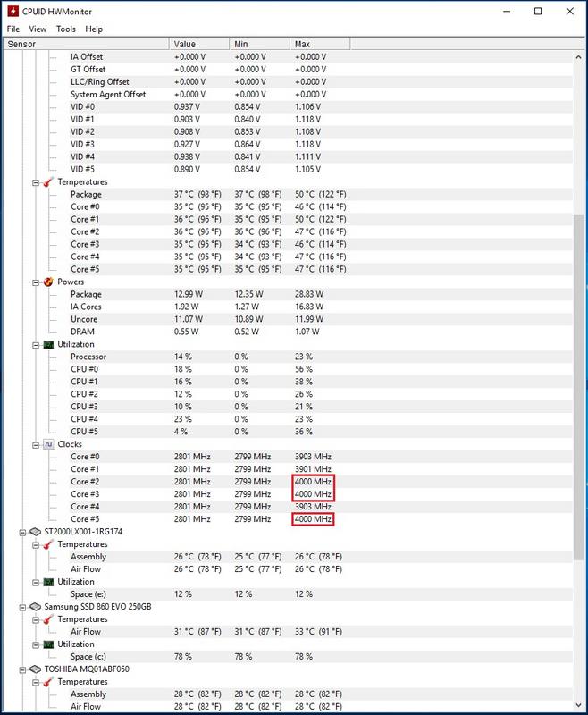The width and height of the screenshot is (588, 715).
Task: Collapse the CPU Temperatures group
Action: pos(36,182)
